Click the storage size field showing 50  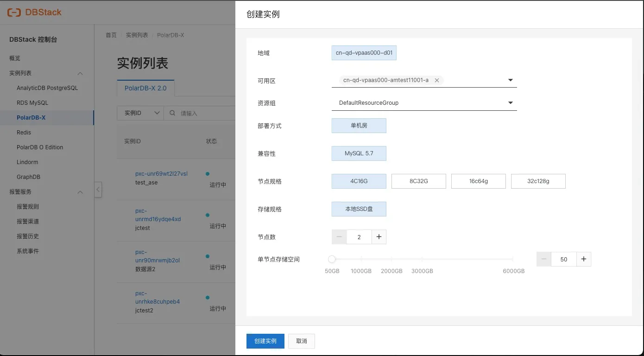(564, 259)
